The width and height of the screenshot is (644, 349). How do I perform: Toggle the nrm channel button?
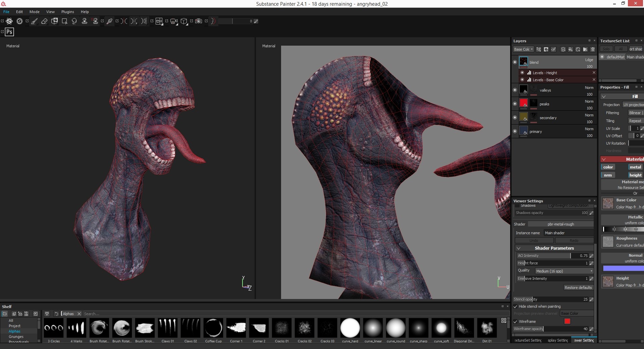608,175
